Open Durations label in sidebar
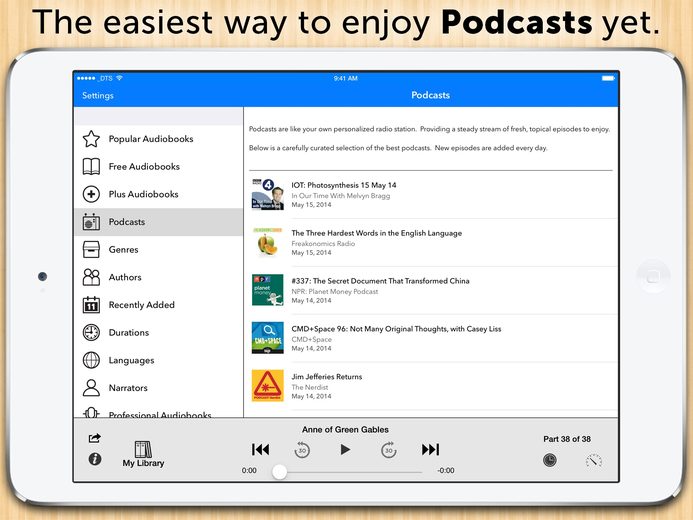The image size is (693, 520). (129, 333)
